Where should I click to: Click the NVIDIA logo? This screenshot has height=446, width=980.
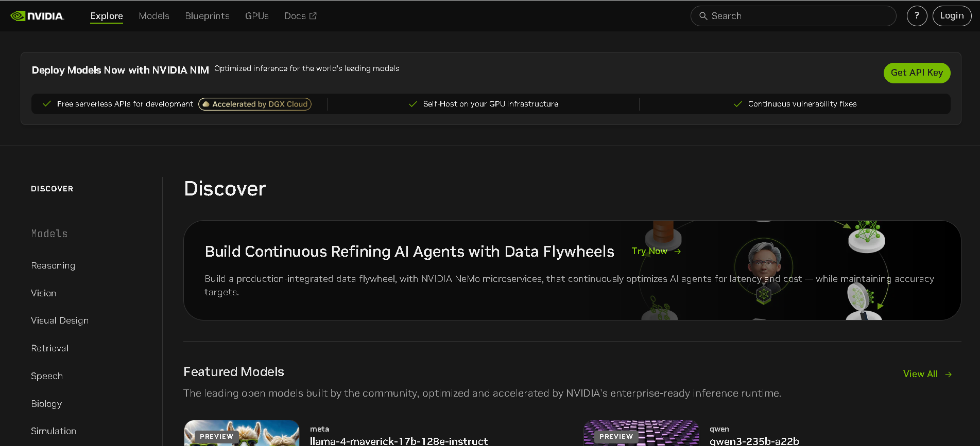[37, 16]
